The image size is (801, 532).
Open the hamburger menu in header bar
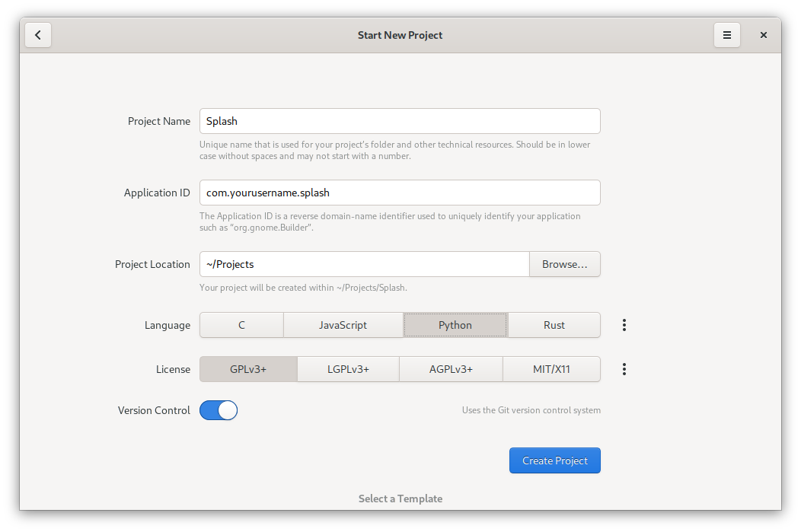pyautogui.click(x=726, y=35)
